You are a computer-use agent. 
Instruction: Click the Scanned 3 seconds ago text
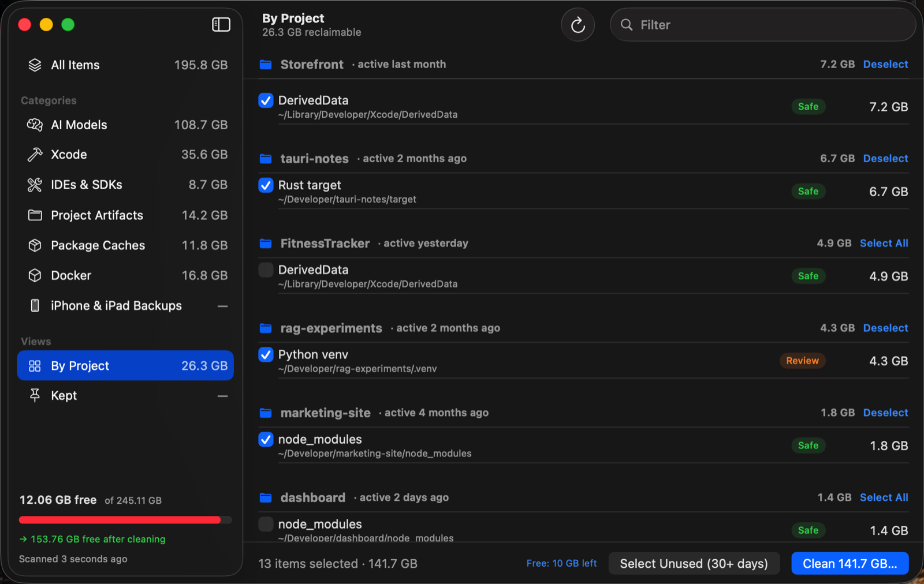coord(73,559)
